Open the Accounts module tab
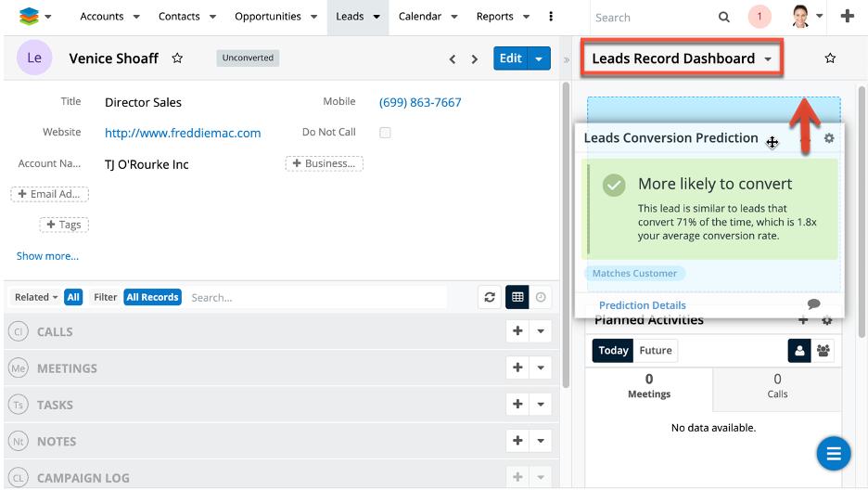This screenshot has height=490, width=868. [102, 17]
